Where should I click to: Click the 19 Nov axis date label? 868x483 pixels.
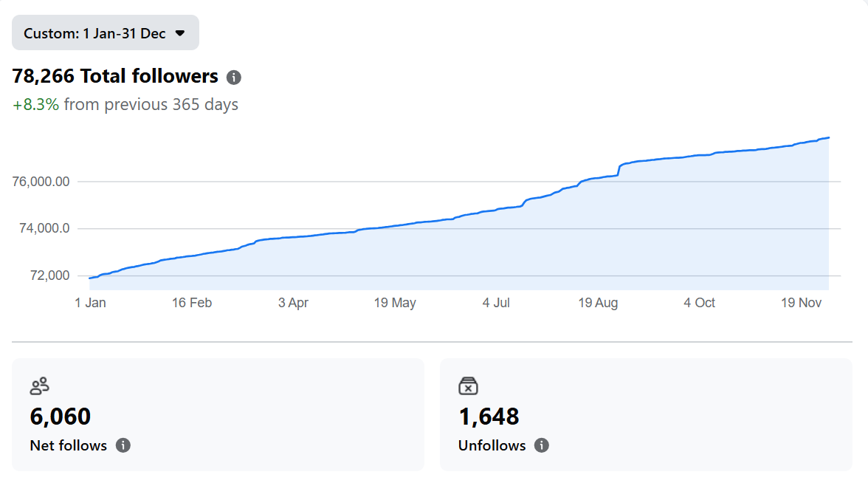tap(801, 303)
